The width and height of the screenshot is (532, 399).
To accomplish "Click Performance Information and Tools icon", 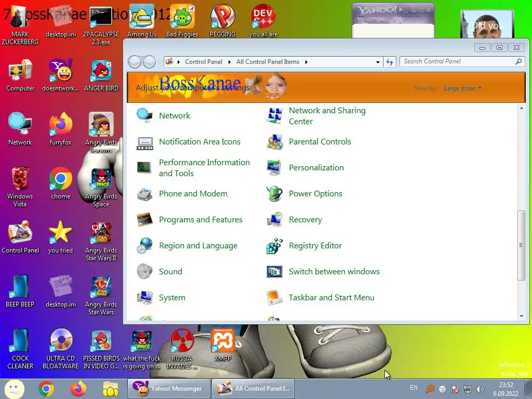I will pos(145,168).
